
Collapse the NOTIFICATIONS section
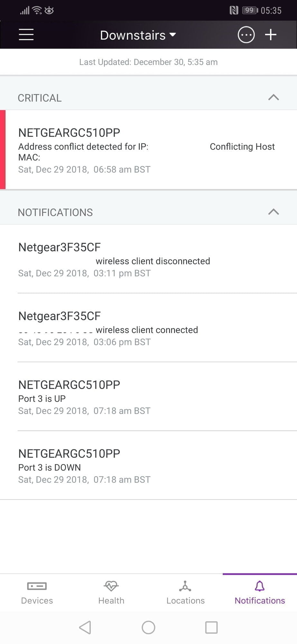[x=274, y=212]
